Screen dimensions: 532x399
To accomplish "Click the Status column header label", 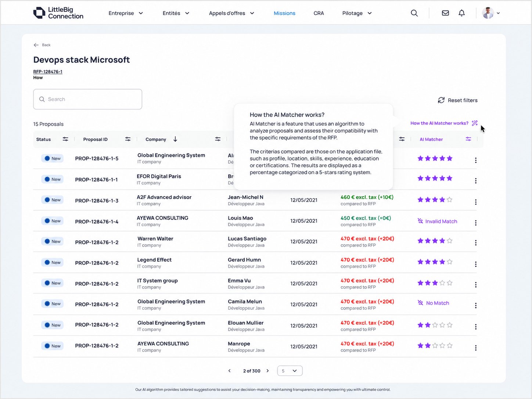I will pyautogui.click(x=43, y=139).
